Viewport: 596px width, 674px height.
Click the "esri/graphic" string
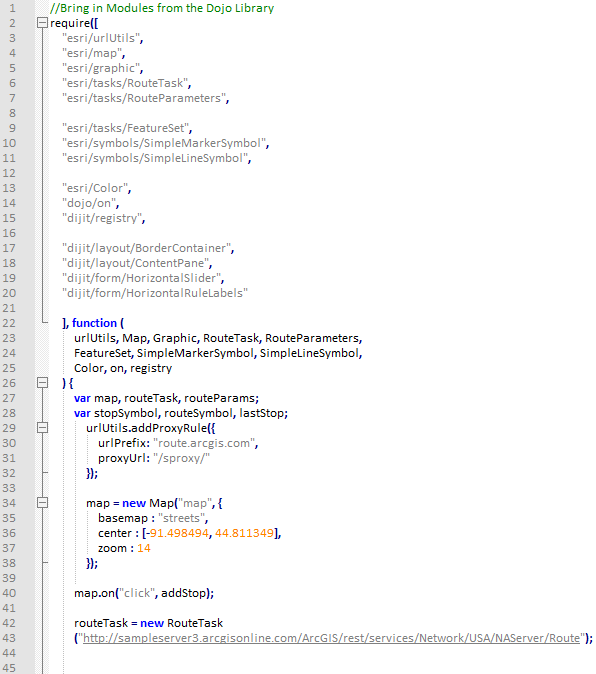pos(101,68)
